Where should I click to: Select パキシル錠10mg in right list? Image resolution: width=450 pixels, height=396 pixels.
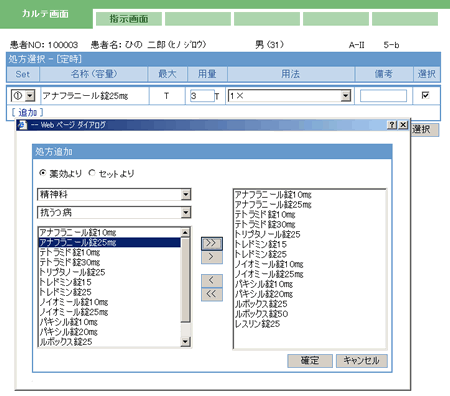coord(310,284)
